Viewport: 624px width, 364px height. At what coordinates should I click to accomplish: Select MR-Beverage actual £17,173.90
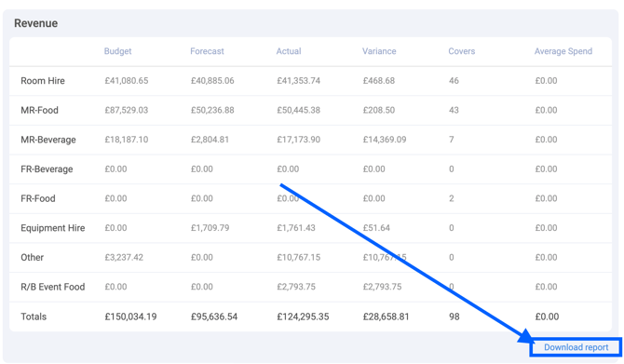tap(298, 140)
